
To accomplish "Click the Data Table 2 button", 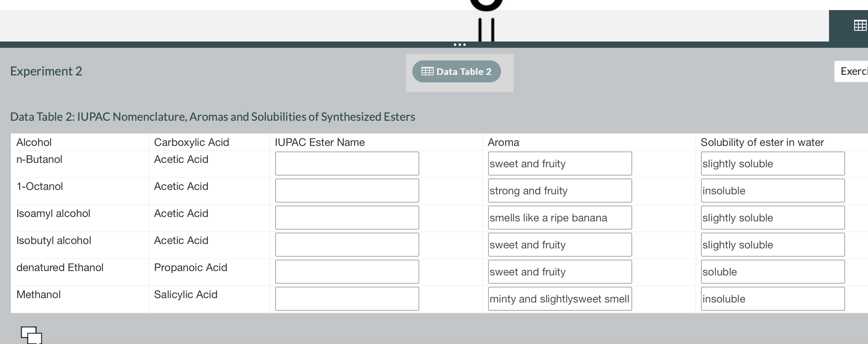I will tap(457, 71).
